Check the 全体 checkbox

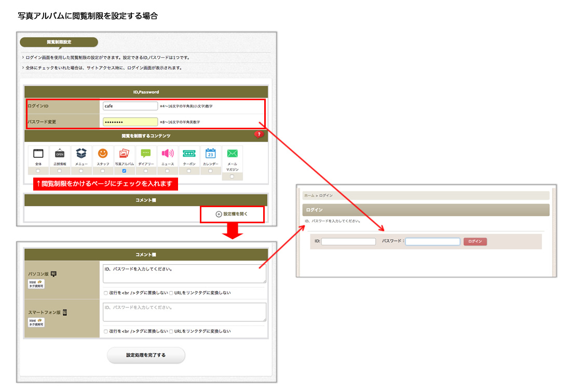(38, 171)
